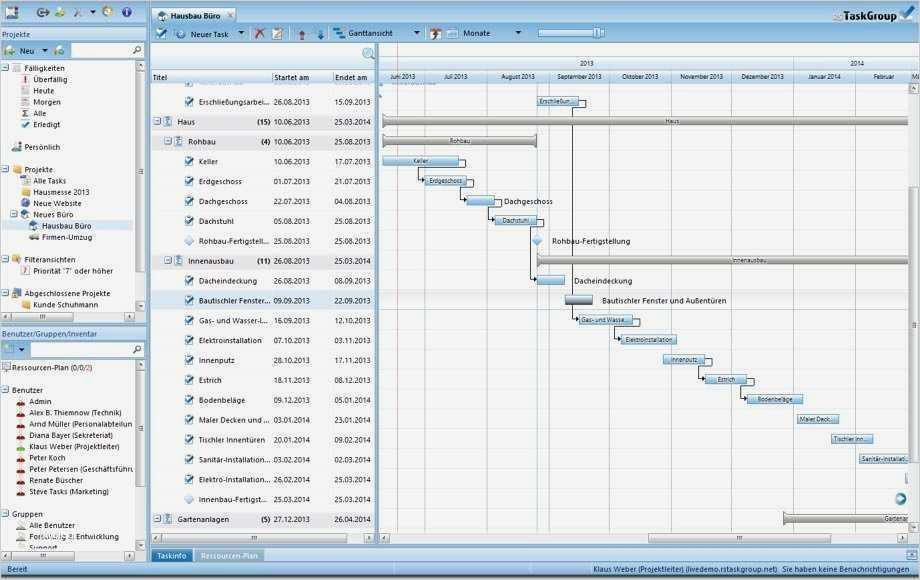Switch to the Ressourcen-Plan tab

click(x=229, y=555)
